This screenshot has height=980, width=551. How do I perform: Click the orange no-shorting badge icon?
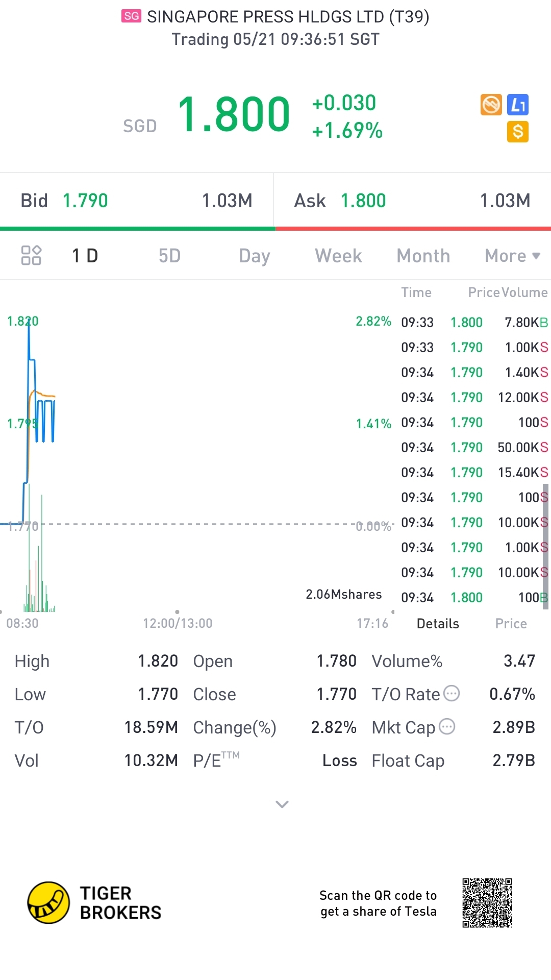pyautogui.click(x=491, y=105)
